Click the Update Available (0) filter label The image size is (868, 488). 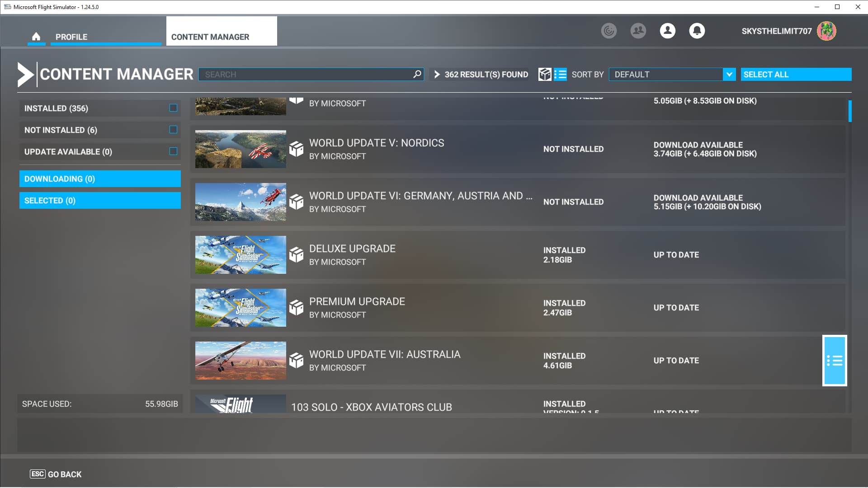pyautogui.click(x=68, y=152)
